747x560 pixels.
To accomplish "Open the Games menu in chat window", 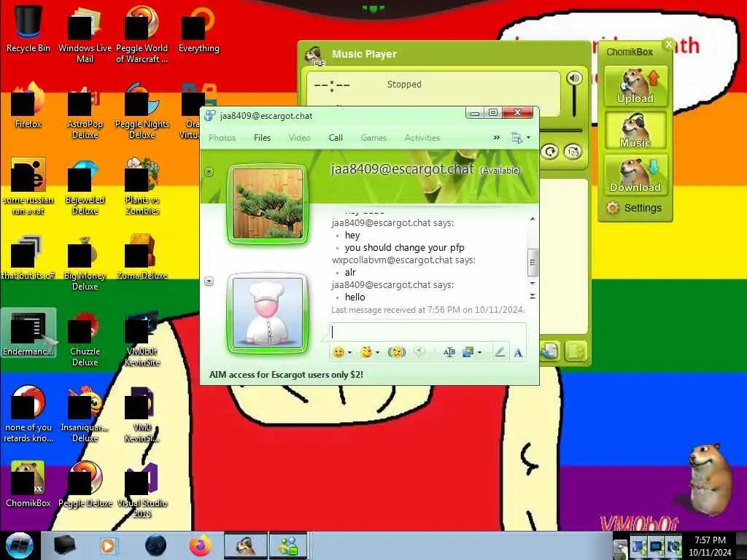I will (x=373, y=138).
